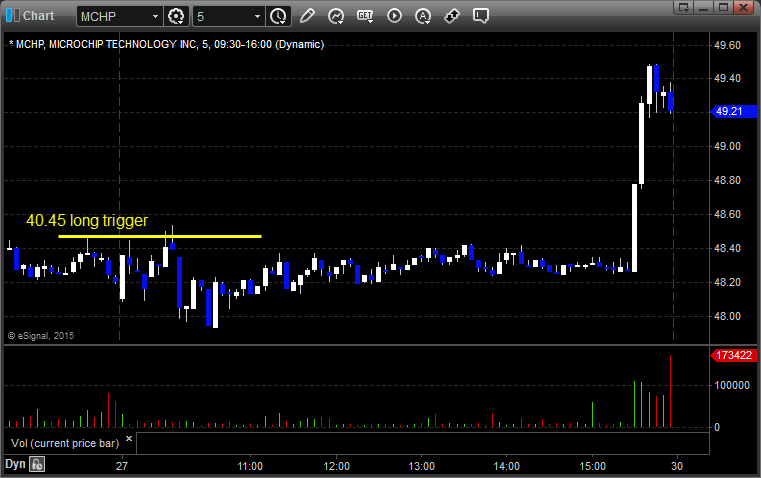Viewport: 761px width, 478px height.
Task: Click the 11:00 time axis label
Action: pyautogui.click(x=250, y=466)
